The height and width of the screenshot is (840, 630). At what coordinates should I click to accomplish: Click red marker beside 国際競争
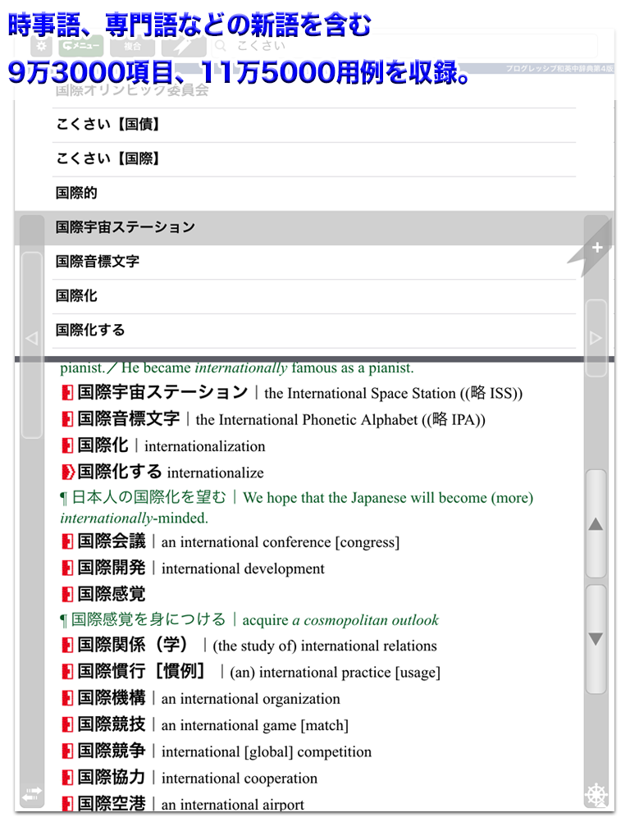tap(67, 751)
